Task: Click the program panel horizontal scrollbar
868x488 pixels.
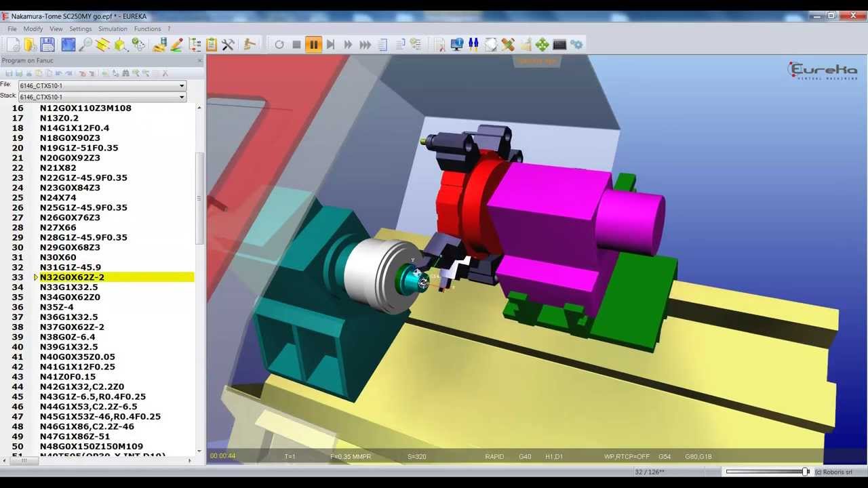Action: coord(24,461)
